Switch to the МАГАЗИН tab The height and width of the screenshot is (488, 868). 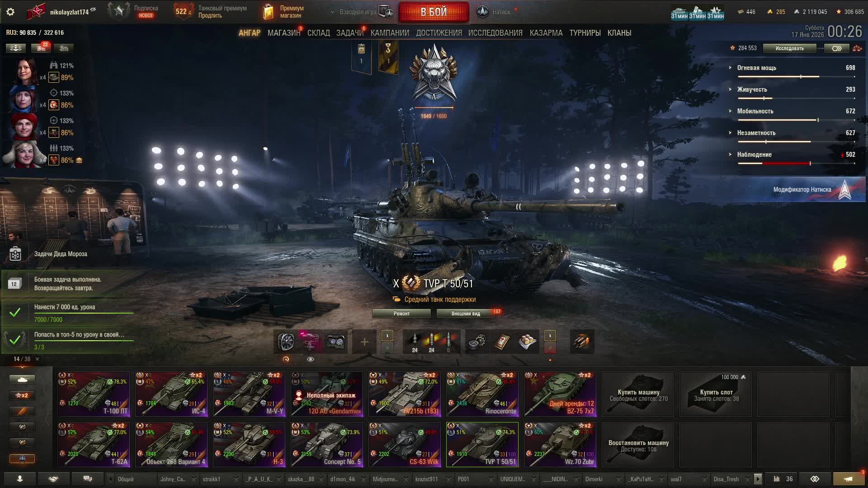pyautogui.click(x=284, y=33)
